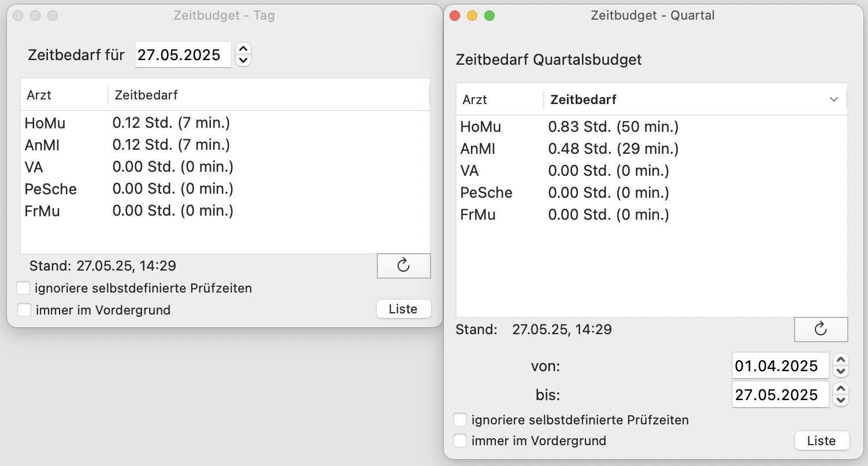
Task: Select AnMI row in Quartal window
Action: 652,149
